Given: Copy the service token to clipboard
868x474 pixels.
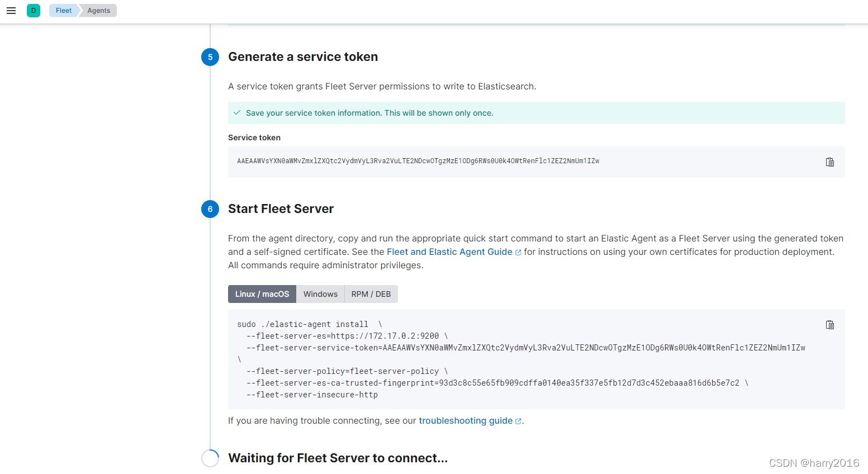Looking at the screenshot, I should click(830, 162).
